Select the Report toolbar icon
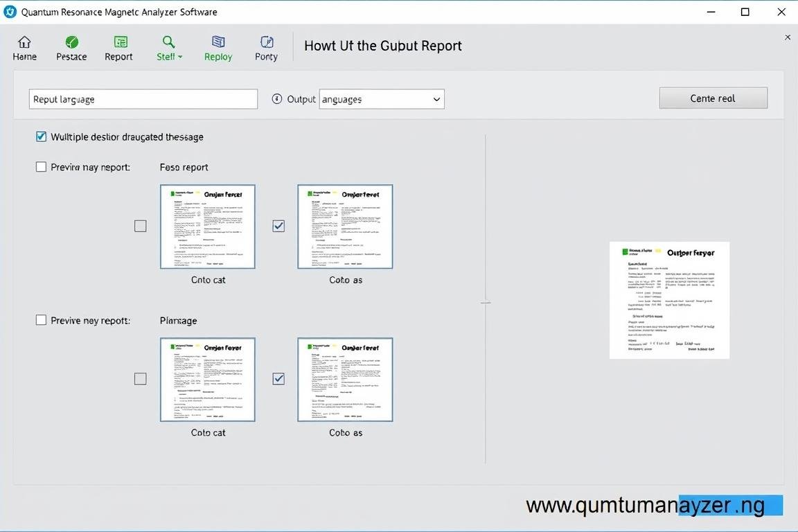 click(121, 43)
